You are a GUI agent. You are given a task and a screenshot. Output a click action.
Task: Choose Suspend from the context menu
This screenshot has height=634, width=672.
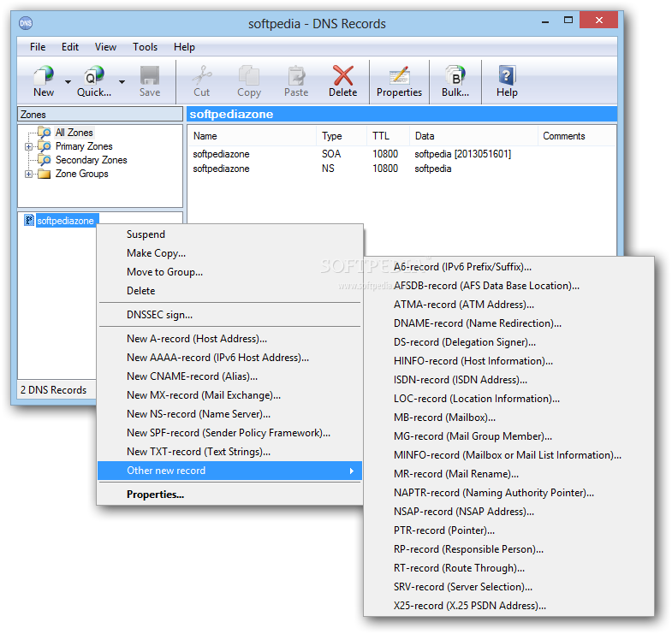[x=229, y=234]
